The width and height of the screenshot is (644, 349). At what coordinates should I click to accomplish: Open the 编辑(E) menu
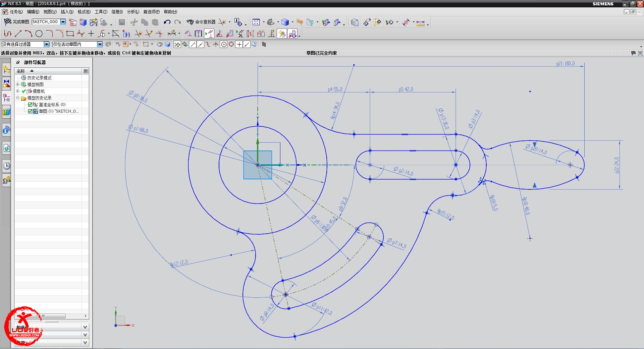[x=33, y=12]
